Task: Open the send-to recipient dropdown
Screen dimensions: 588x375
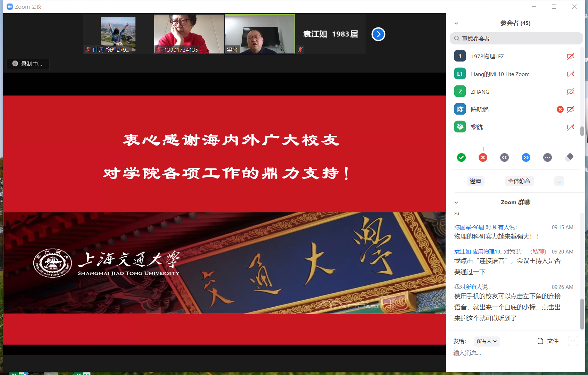Action: coord(487,341)
